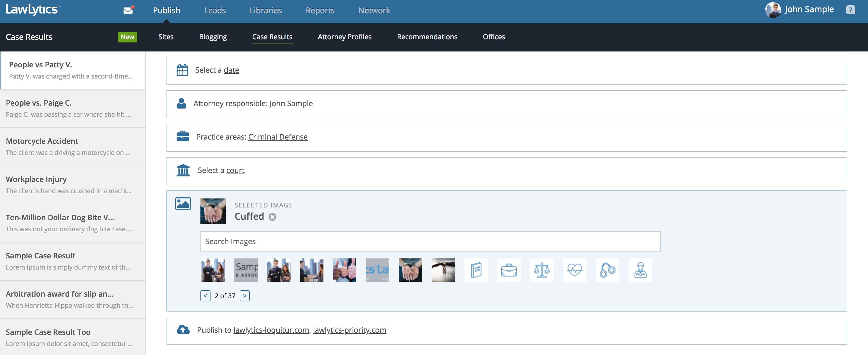
Task: Click the John Sample user name
Action: click(809, 10)
